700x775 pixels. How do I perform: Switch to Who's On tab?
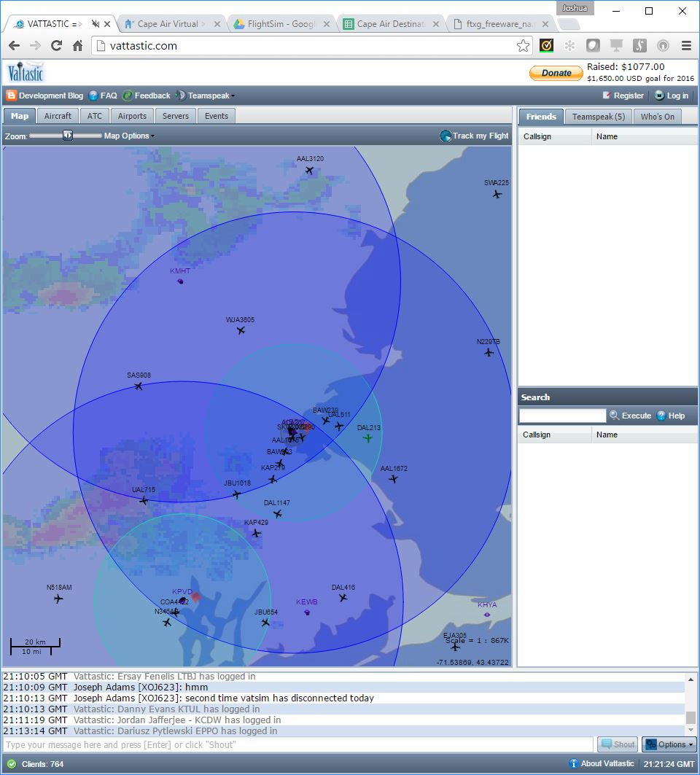point(658,117)
